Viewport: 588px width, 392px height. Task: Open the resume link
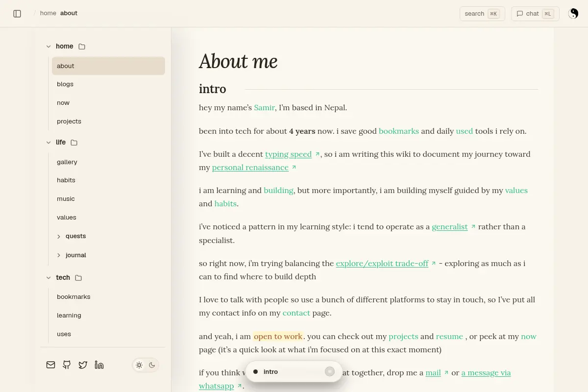tap(449, 336)
